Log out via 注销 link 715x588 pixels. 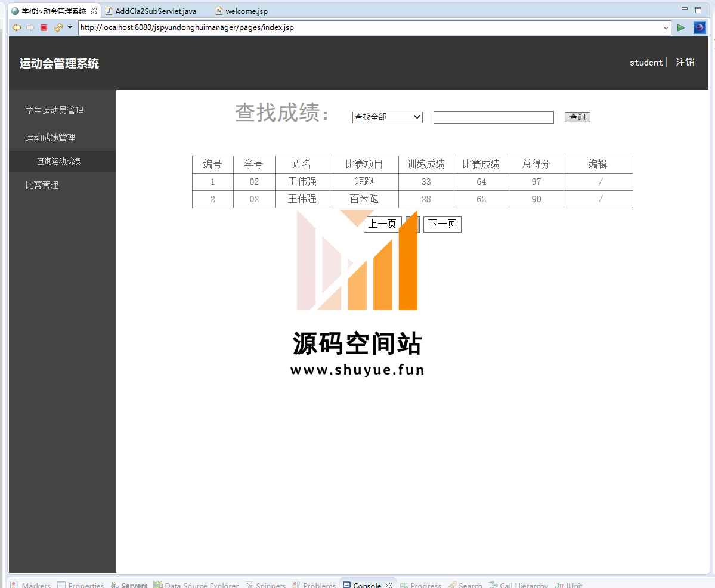[685, 63]
